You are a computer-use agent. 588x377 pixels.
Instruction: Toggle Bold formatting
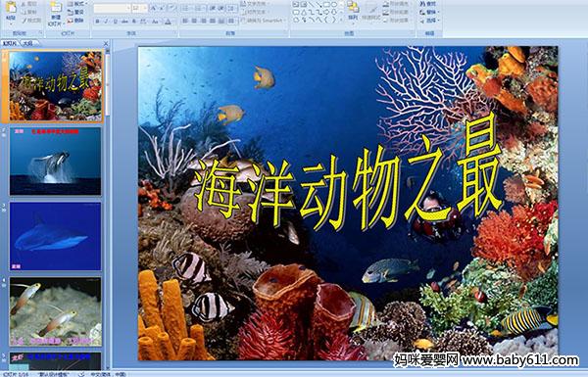click(x=97, y=22)
